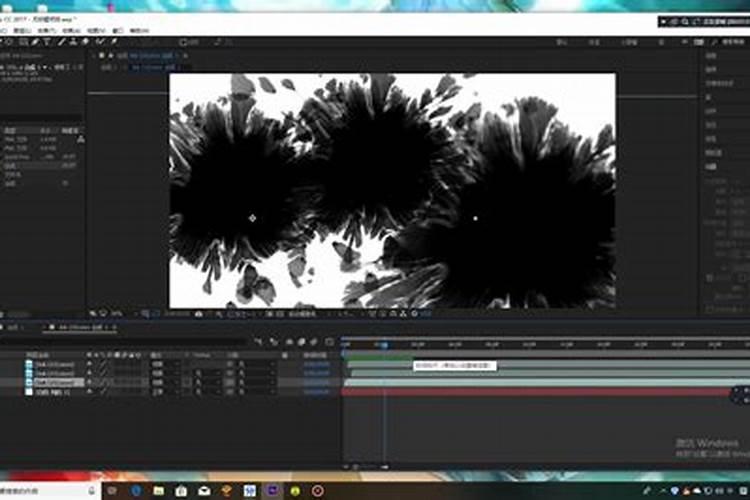Open the active camera view dropdown under the viewer

tap(303, 314)
